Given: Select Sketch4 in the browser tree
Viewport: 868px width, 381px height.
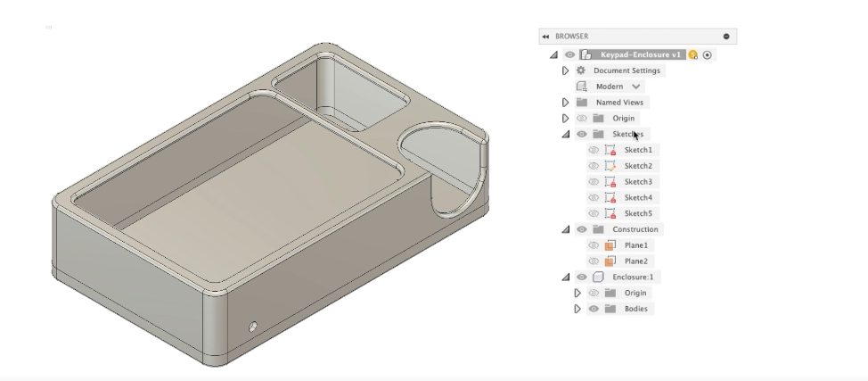Looking at the screenshot, I should [638, 198].
